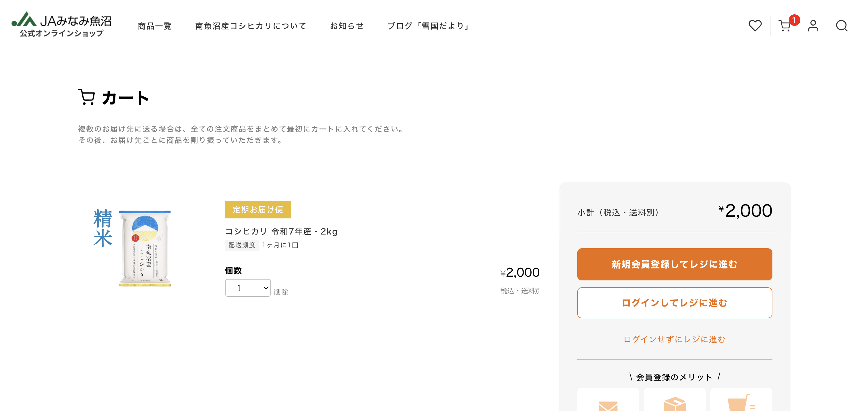Open the 商品一覧 menu
The height and width of the screenshot is (411, 868).
pos(154,26)
